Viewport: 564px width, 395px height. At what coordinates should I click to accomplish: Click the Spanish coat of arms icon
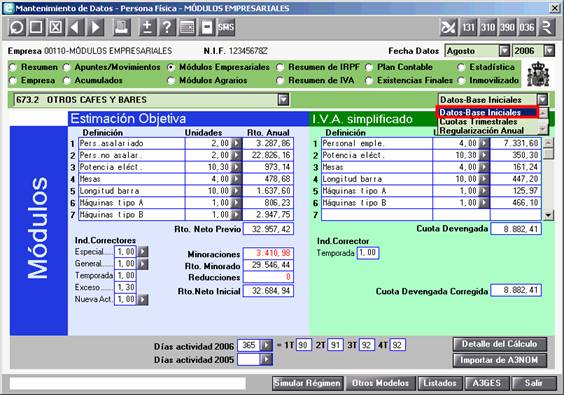pos(538,74)
